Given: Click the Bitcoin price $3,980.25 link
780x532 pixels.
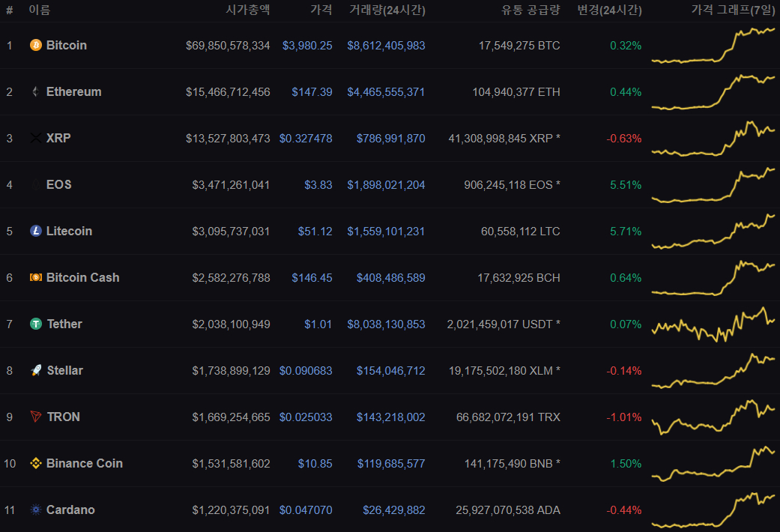Looking at the screenshot, I should pyautogui.click(x=307, y=45).
